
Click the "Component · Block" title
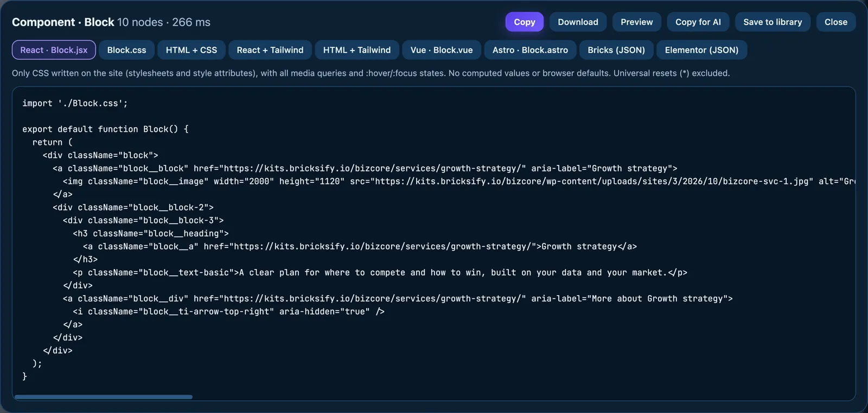pos(63,22)
